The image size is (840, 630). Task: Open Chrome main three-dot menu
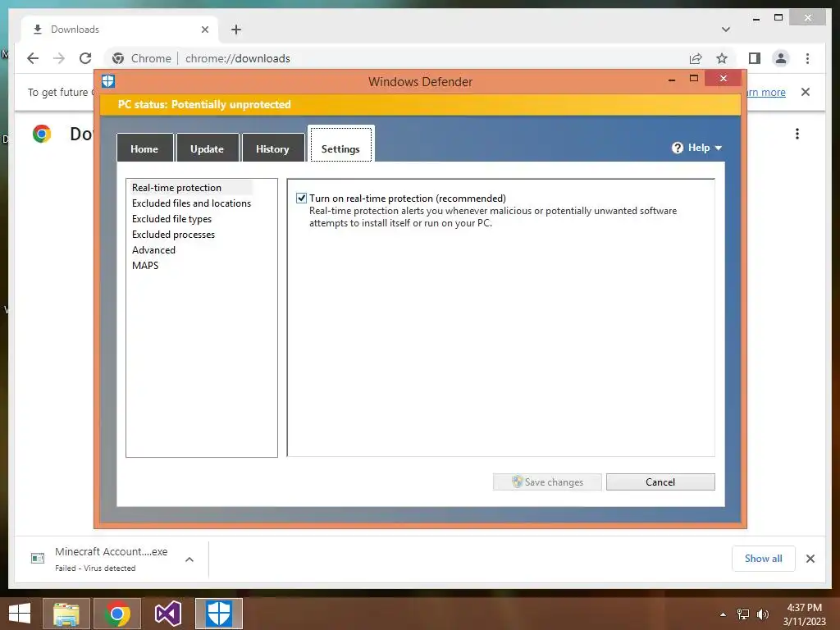(x=807, y=58)
